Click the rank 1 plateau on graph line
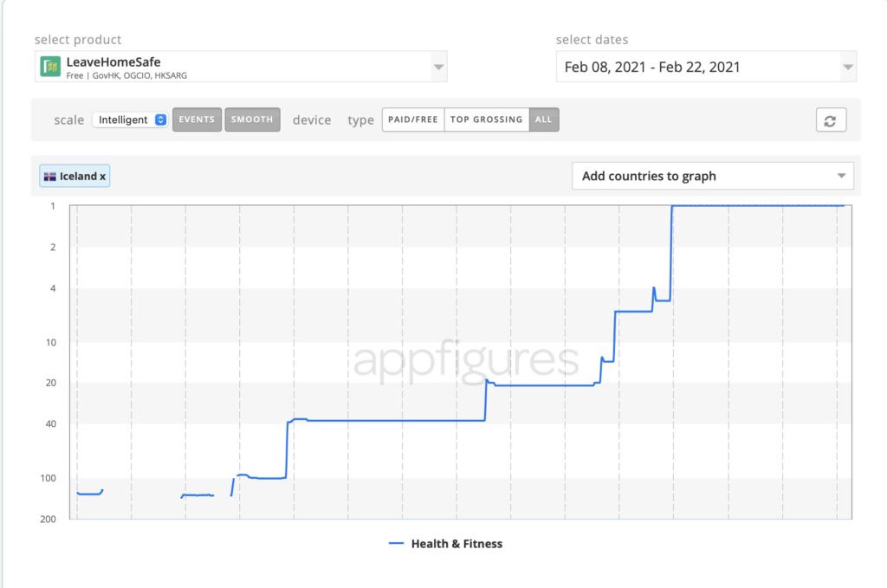This screenshot has height=588, width=887. pos(758,206)
